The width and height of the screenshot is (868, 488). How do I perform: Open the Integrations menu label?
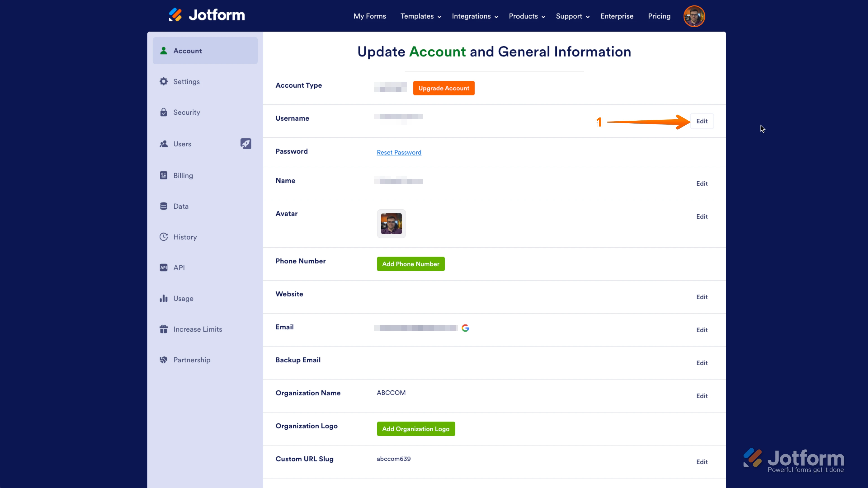click(471, 16)
